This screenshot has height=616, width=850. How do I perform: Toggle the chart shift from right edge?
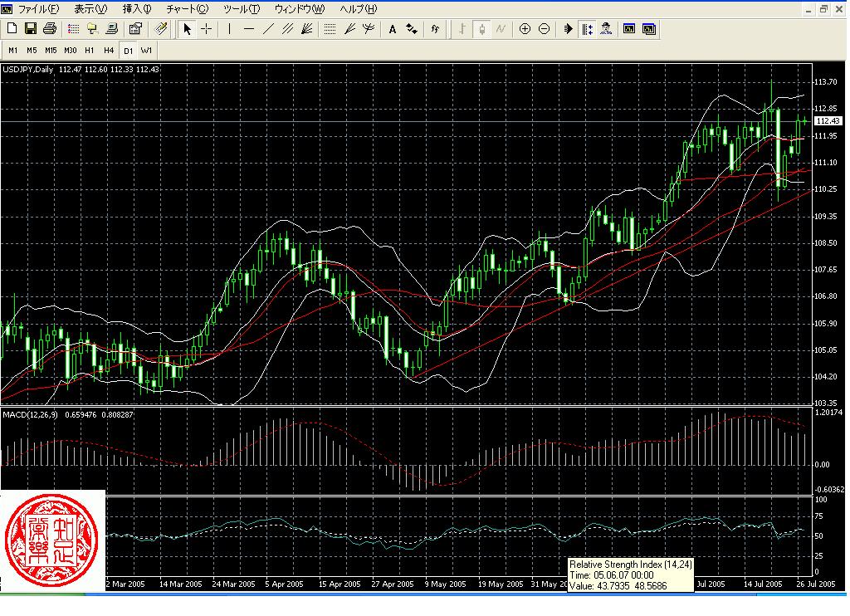(x=586, y=29)
